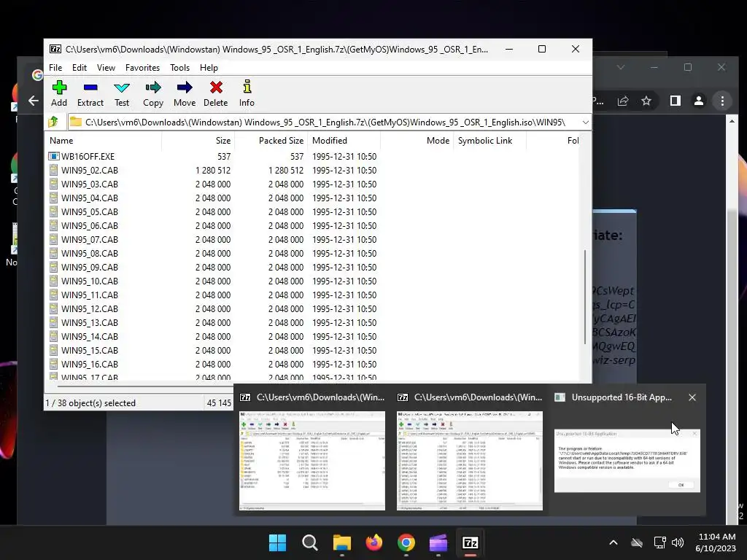The image size is (747, 560).
Task: Click the Copy toolbar icon
Action: coord(153,87)
